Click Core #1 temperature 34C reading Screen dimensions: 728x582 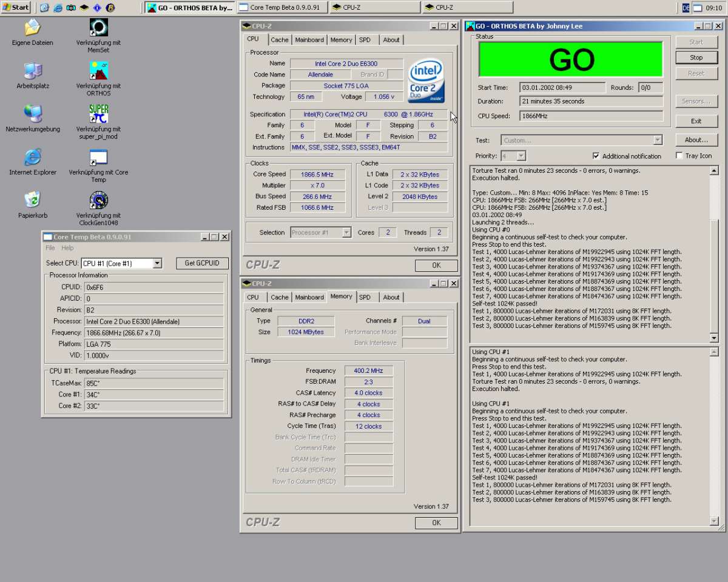point(153,394)
